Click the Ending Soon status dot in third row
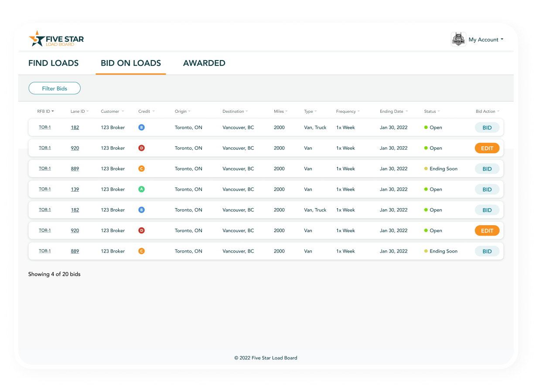539x392 pixels. coord(426,169)
